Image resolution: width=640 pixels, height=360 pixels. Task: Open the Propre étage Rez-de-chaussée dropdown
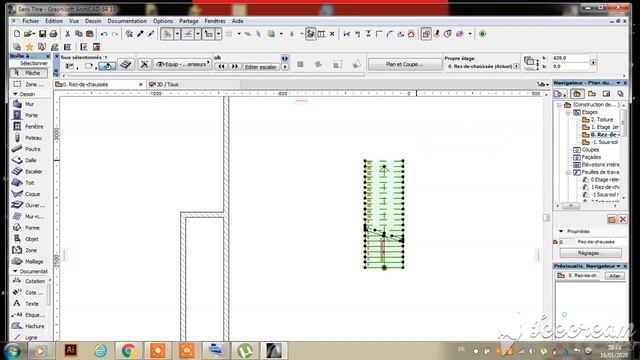516,66
